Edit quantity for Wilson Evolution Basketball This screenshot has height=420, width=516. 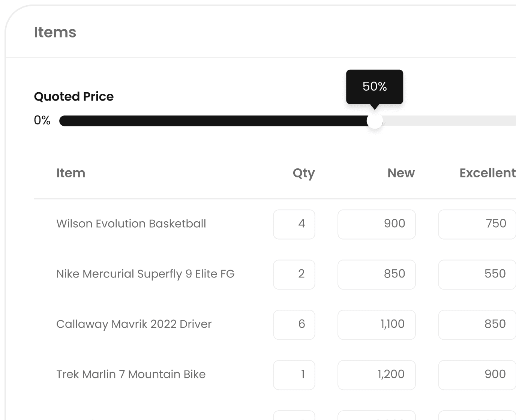point(294,224)
